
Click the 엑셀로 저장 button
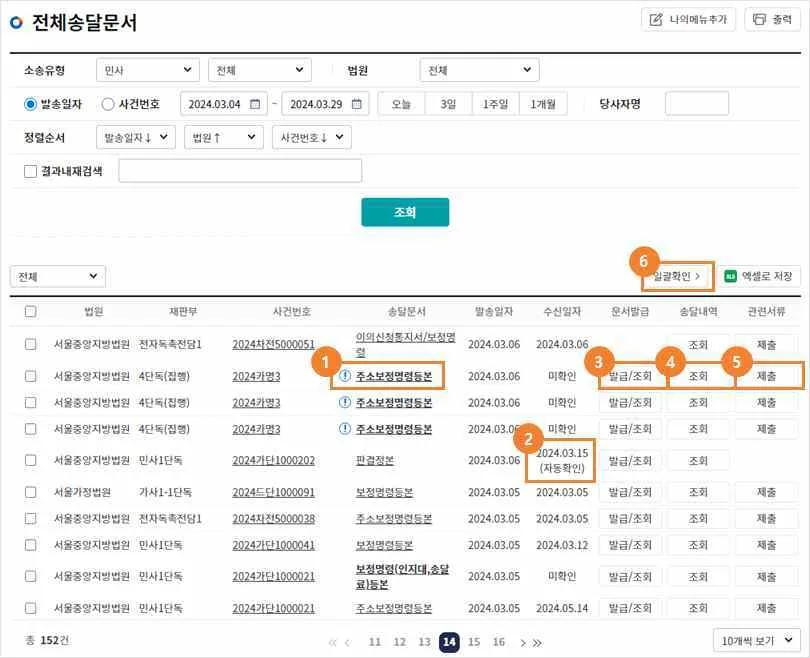[759, 276]
